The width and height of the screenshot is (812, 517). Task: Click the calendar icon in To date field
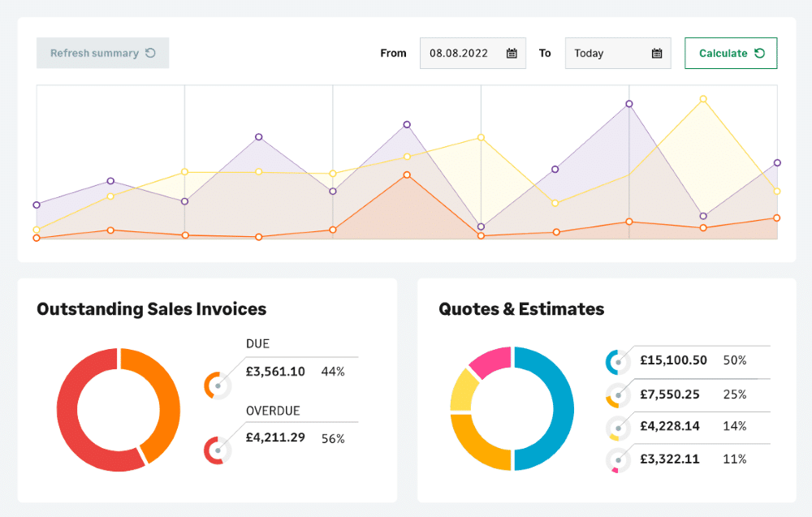(657, 54)
